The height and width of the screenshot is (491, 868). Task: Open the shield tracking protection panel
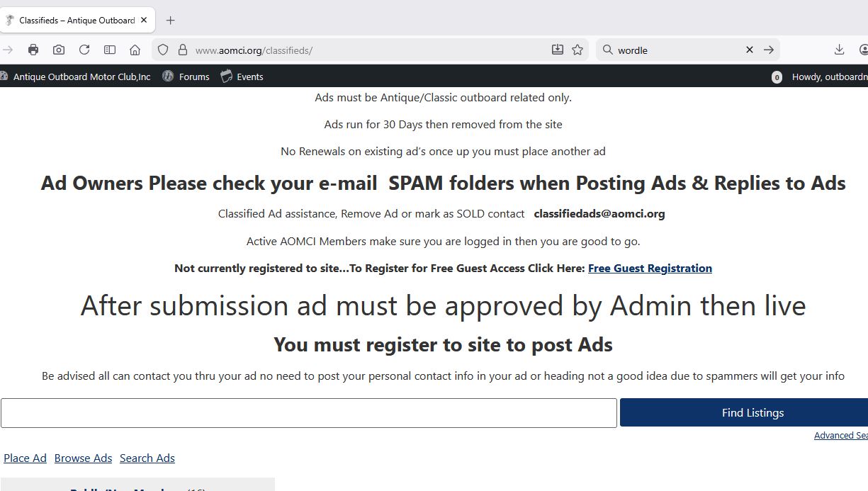163,50
